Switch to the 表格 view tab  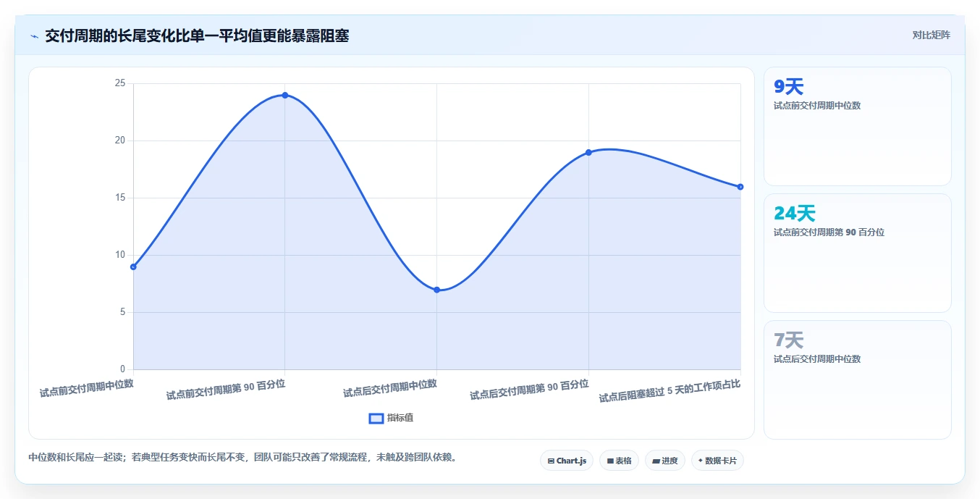click(619, 461)
